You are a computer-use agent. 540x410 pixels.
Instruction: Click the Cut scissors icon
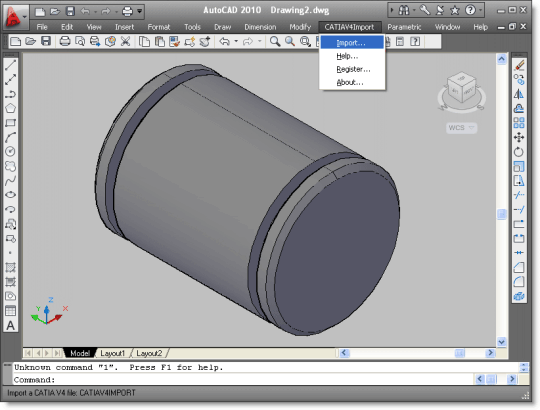pyautogui.click(x=126, y=42)
